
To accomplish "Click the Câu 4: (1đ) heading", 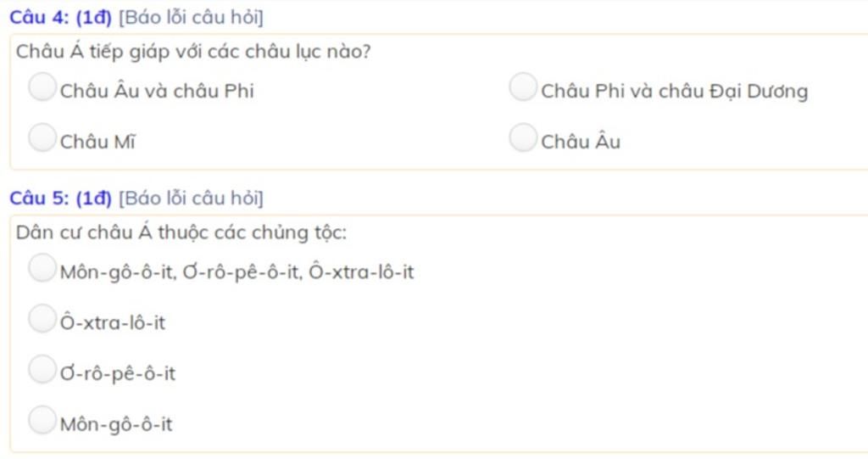I will click(x=60, y=17).
